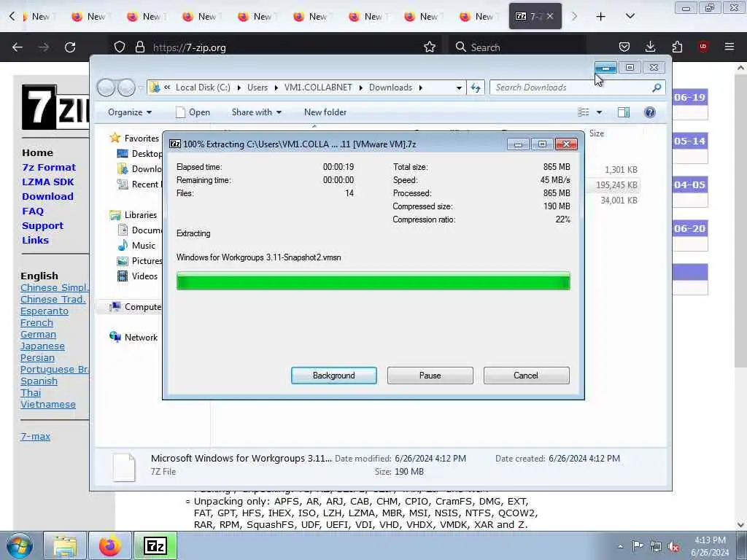The width and height of the screenshot is (747, 560).
Task: Open the change view dropdown arrow
Action: [600, 112]
